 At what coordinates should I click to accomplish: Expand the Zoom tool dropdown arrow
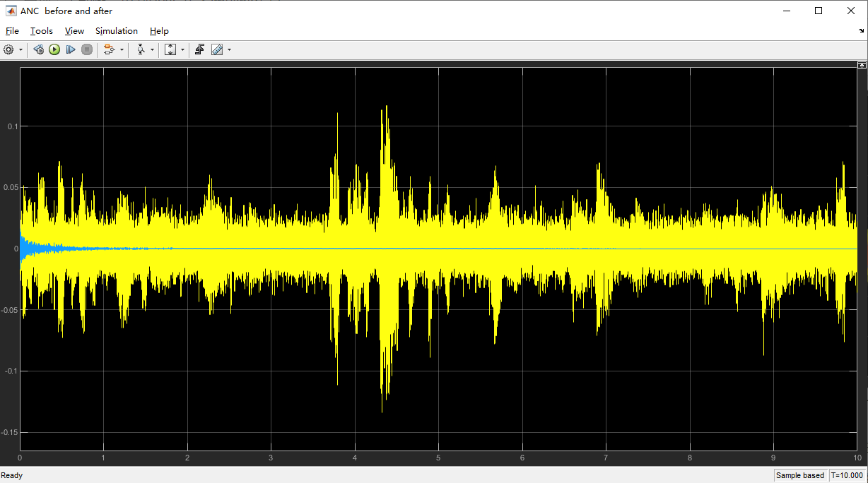pos(153,49)
